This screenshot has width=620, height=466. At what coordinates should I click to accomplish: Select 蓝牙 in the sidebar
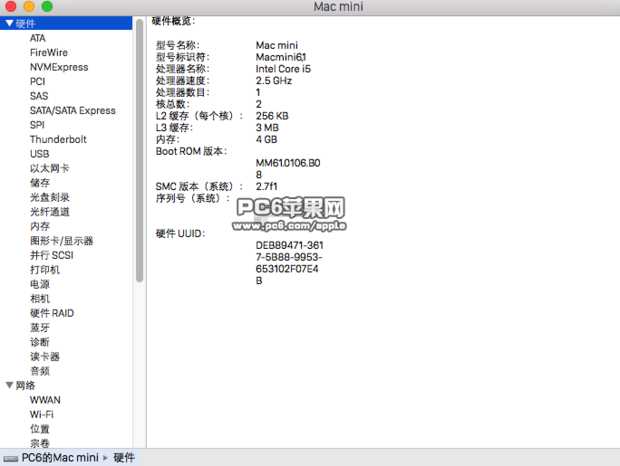(x=39, y=327)
